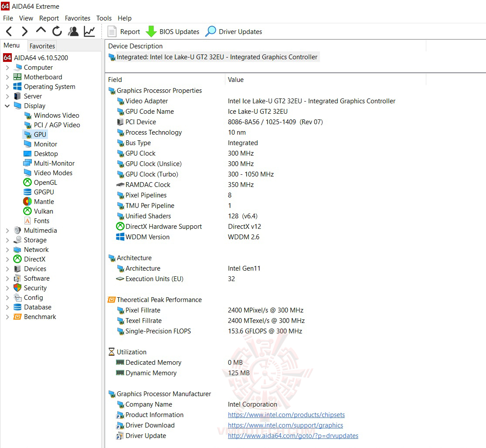Open the aida64.com drvupdates link

[x=293, y=436]
